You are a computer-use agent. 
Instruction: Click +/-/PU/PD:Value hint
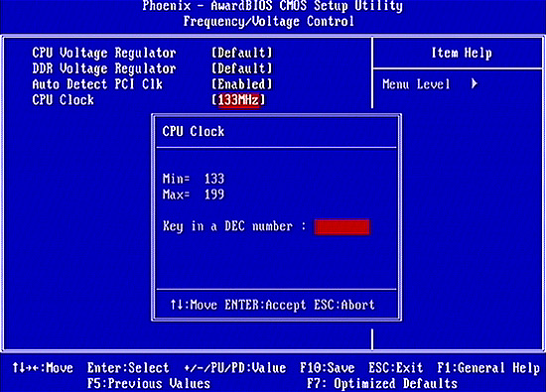(x=235, y=368)
